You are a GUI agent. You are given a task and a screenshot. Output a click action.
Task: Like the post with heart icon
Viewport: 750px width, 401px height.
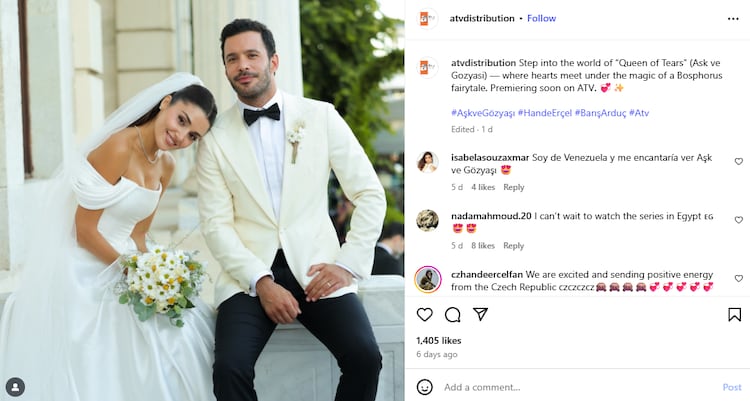point(424,314)
